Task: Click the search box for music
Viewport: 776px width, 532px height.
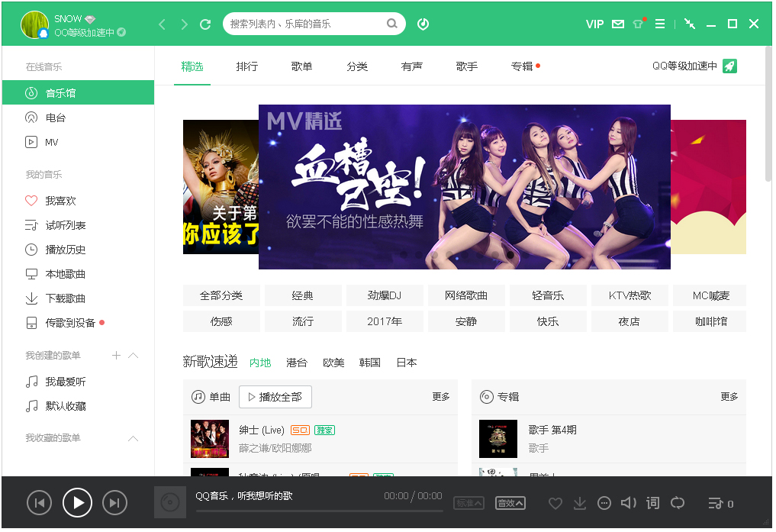Action: 305,24
